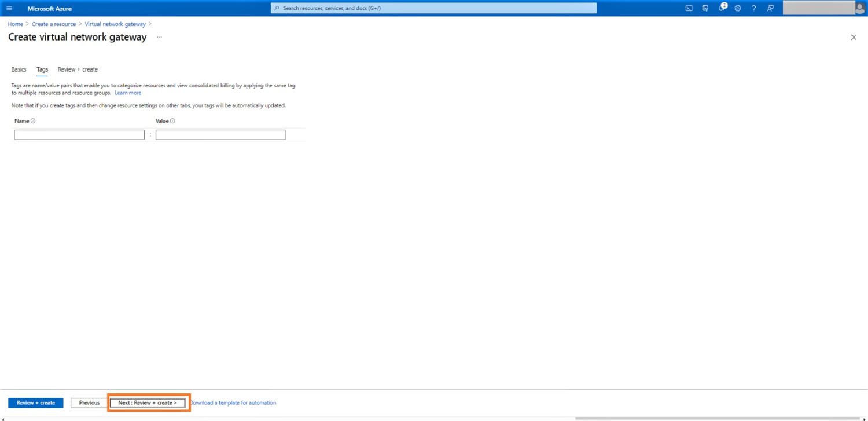Switch to the Basics tab
This screenshot has width=868, height=421.
pos(19,69)
